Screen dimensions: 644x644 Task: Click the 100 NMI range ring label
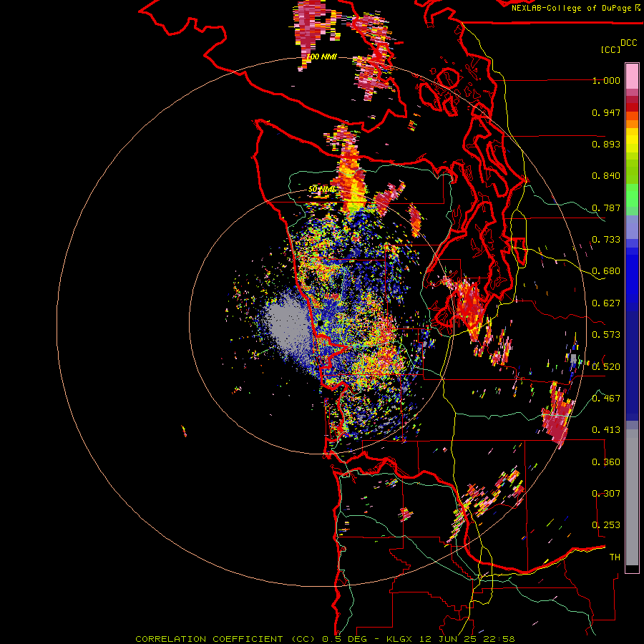tap(321, 57)
